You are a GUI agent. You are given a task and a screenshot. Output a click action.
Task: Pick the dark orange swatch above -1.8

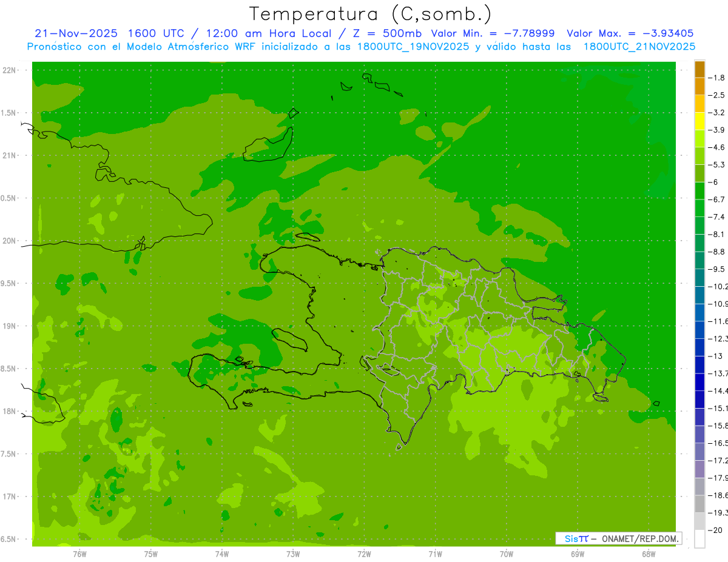699,70
